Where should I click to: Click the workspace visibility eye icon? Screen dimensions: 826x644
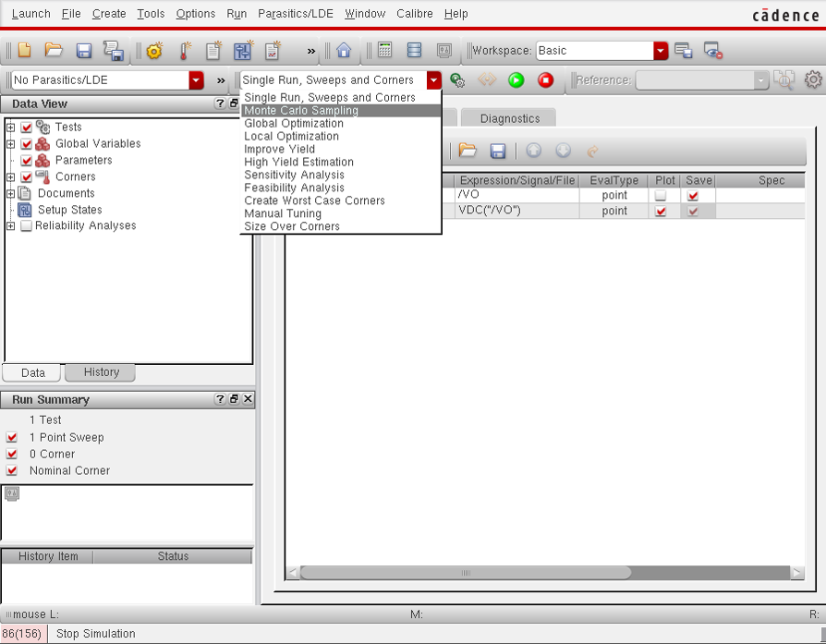[712, 51]
